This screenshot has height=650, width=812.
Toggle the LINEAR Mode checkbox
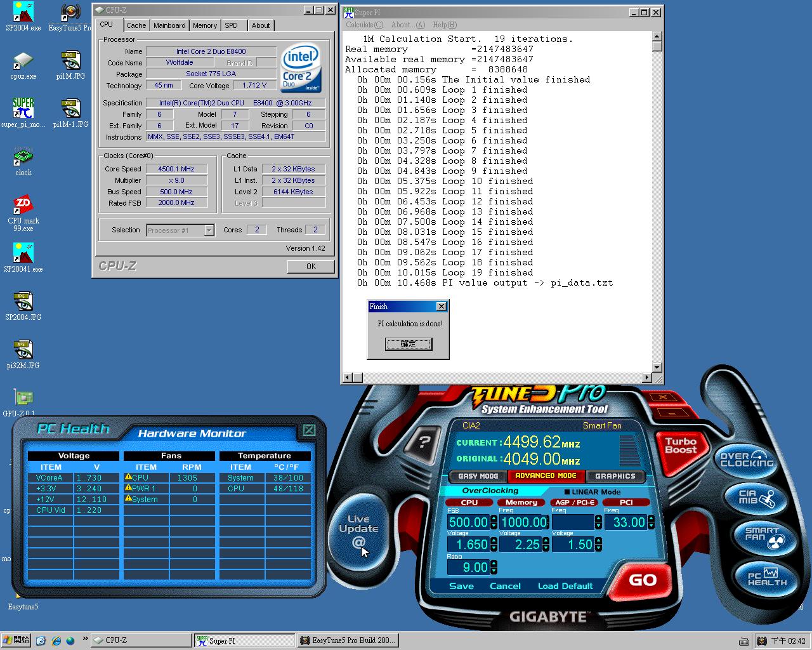pyautogui.click(x=568, y=492)
